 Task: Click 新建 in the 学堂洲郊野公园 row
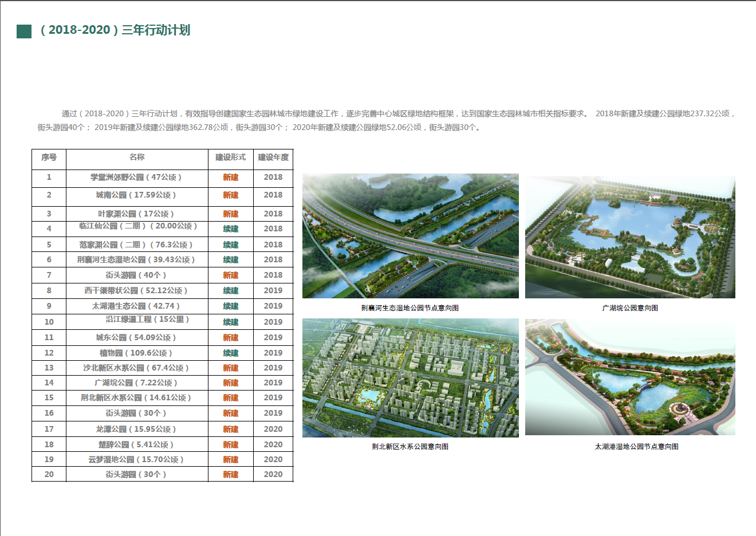[231, 178]
